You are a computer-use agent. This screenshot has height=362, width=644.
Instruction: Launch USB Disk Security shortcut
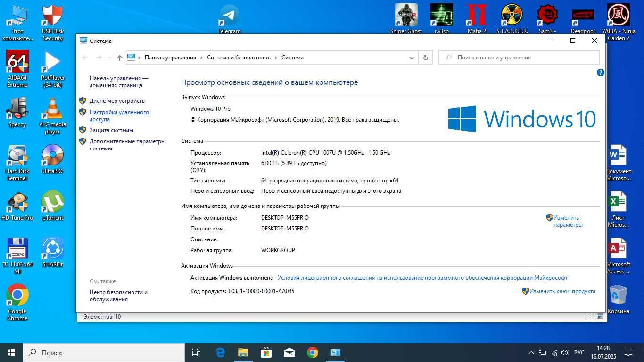click(x=53, y=23)
